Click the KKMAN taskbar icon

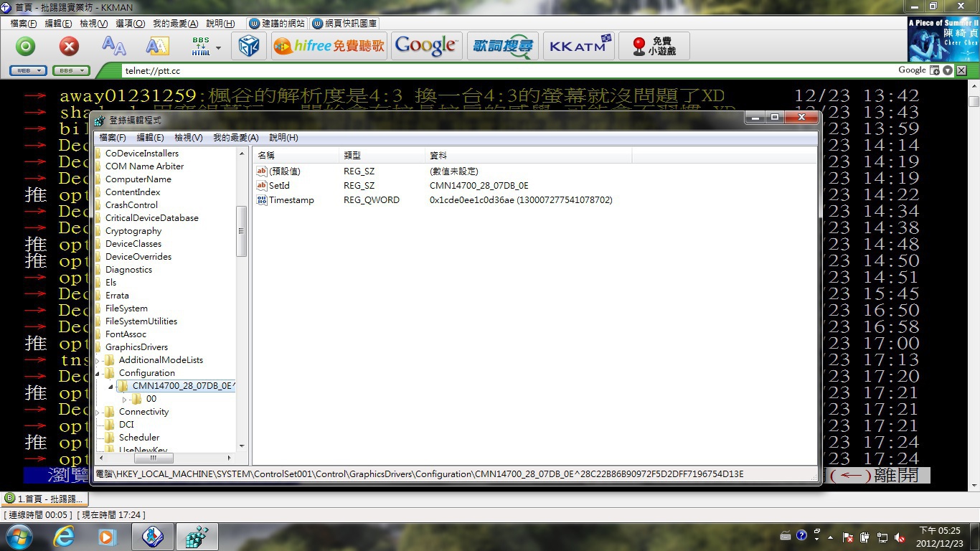(x=152, y=537)
